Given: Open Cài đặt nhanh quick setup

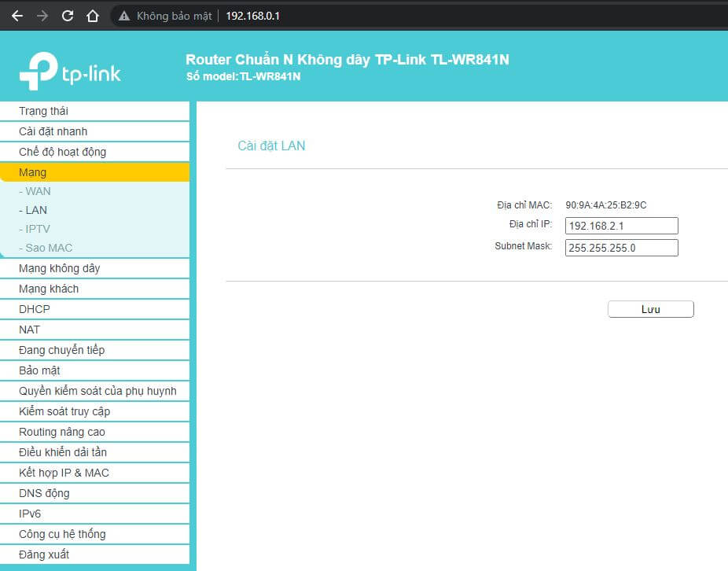Looking at the screenshot, I should click(x=94, y=131).
